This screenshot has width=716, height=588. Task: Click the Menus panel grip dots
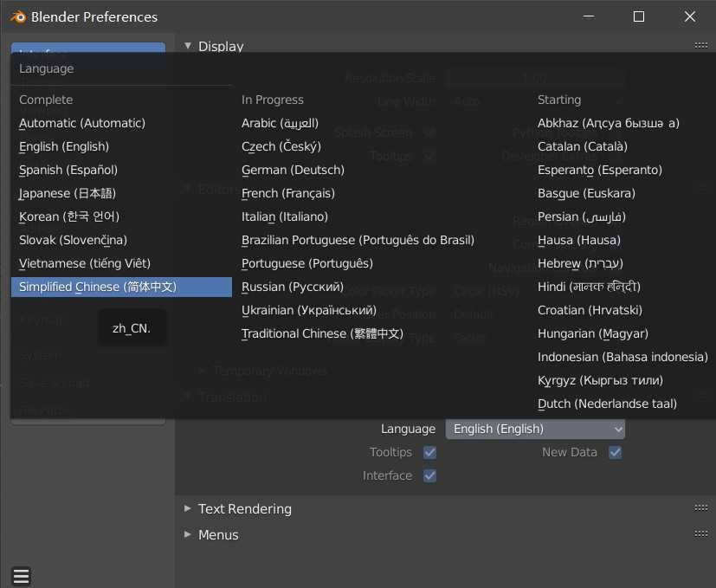click(x=701, y=533)
